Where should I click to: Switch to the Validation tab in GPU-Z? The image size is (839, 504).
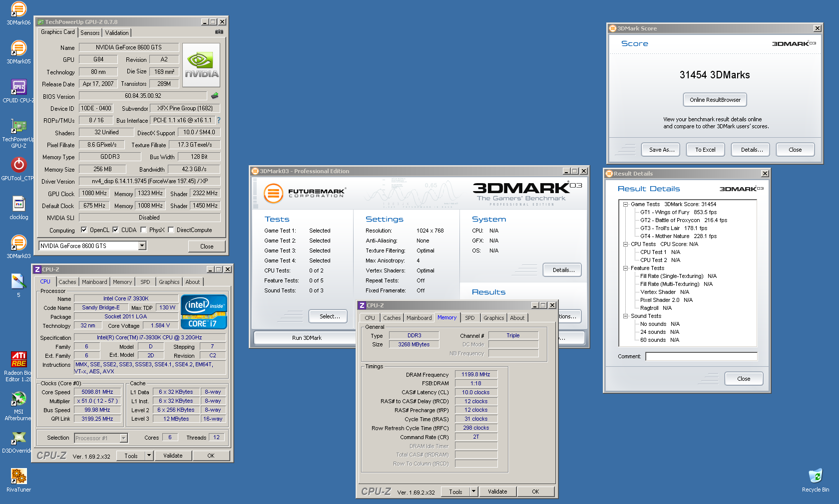[117, 33]
